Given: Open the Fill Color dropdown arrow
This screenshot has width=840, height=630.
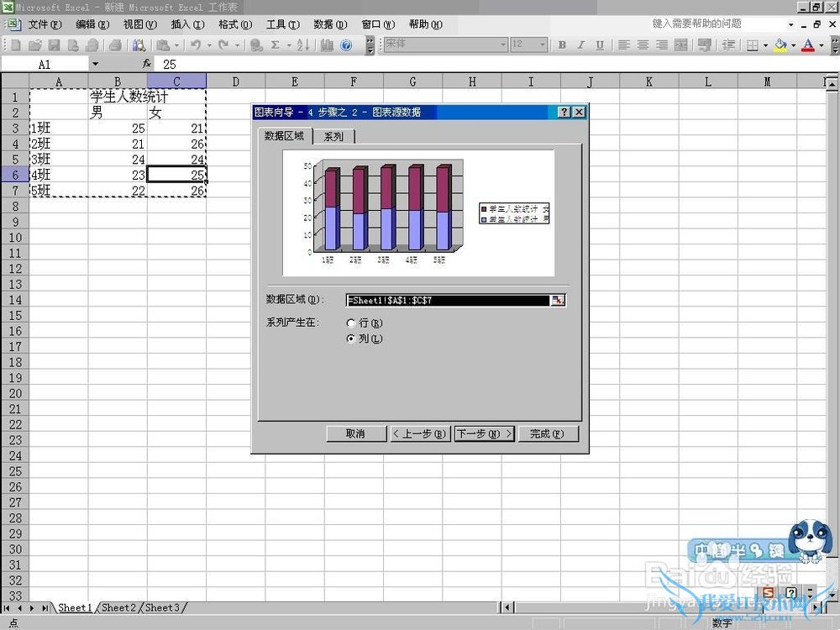Looking at the screenshot, I should point(794,45).
